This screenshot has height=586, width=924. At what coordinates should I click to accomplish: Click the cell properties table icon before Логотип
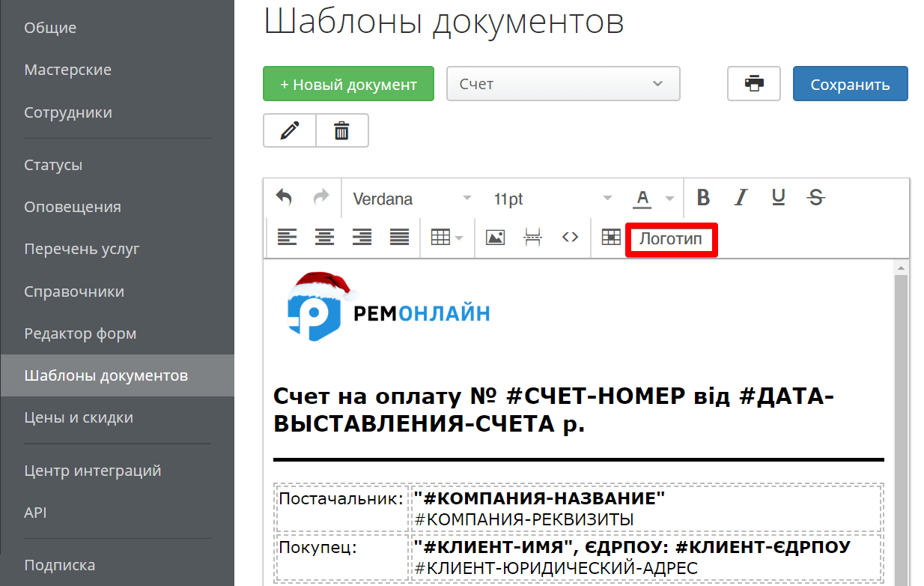click(610, 237)
